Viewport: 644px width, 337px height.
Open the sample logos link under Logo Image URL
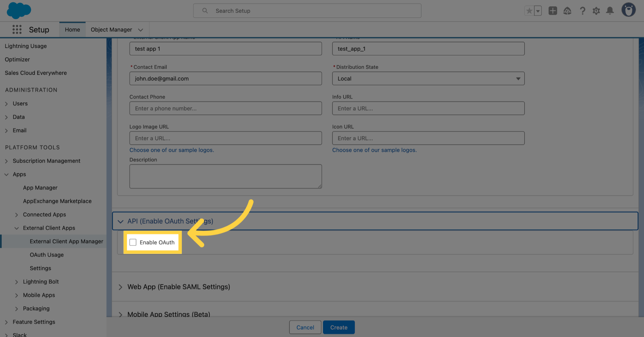point(172,150)
